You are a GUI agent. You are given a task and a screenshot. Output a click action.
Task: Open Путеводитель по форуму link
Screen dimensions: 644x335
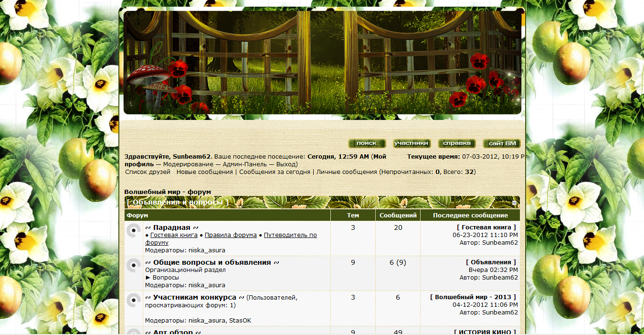pos(231,238)
